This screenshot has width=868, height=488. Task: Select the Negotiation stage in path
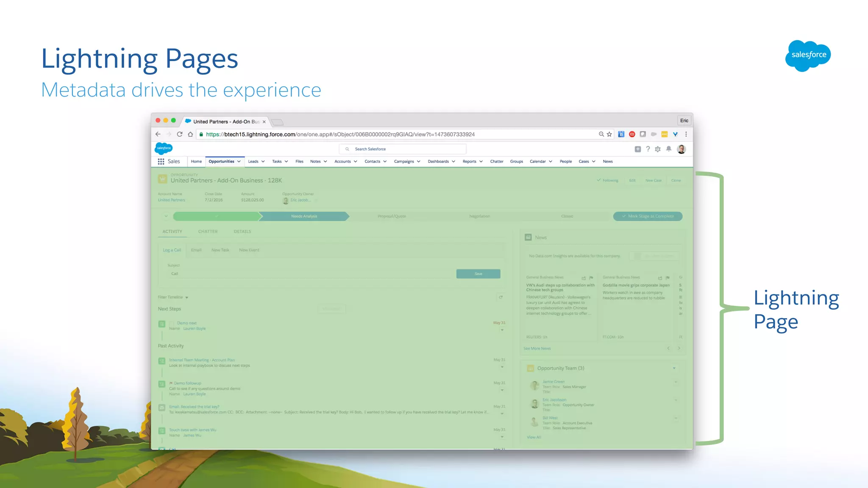point(479,216)
